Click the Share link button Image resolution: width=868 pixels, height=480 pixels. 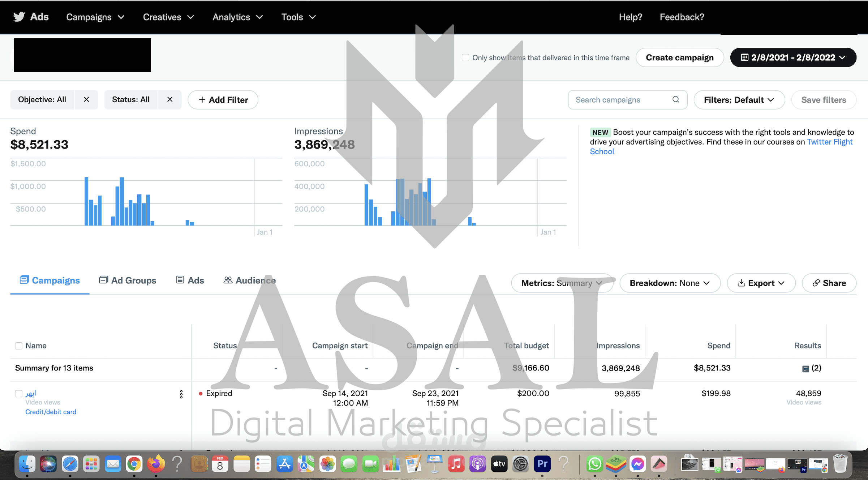(829, 283)
